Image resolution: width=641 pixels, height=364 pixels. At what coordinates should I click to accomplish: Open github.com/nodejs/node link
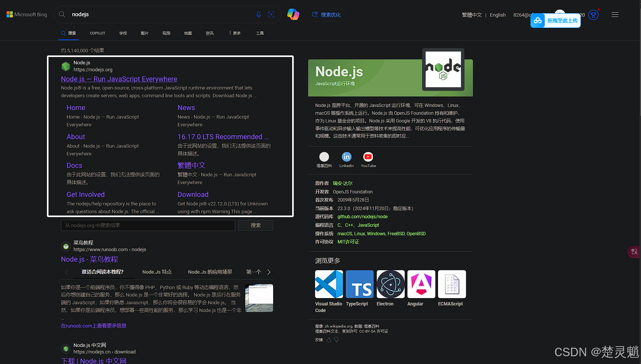click(x=362, y=217)
